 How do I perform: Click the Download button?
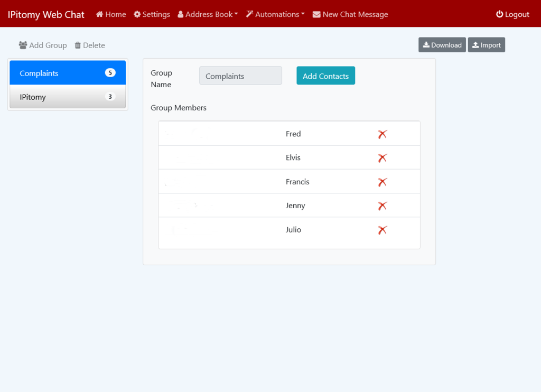point(442,45)
